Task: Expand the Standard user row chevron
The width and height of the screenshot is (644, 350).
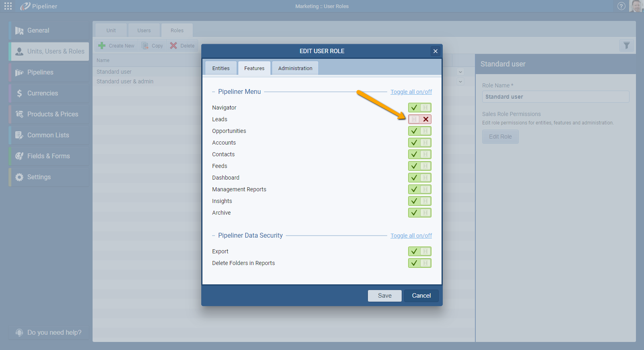Action: [x=460, y=72]
